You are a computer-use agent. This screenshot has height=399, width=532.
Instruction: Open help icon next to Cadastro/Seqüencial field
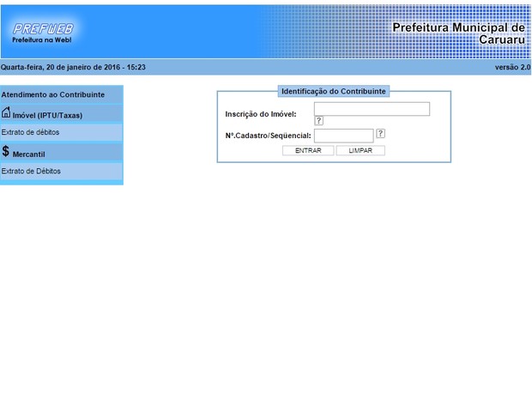point(381,134)
